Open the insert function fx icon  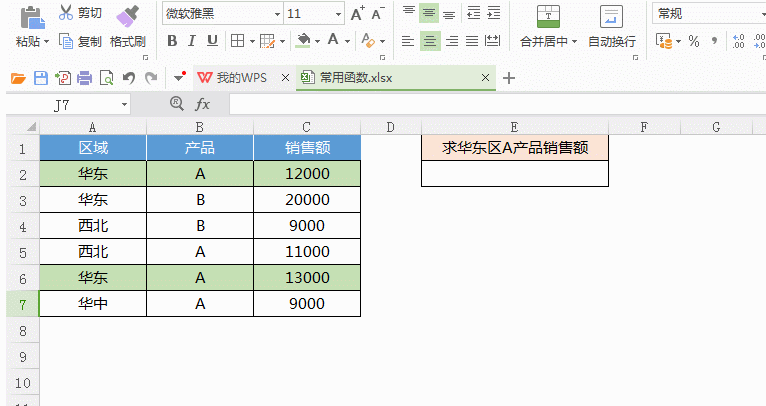click(203, 104)
